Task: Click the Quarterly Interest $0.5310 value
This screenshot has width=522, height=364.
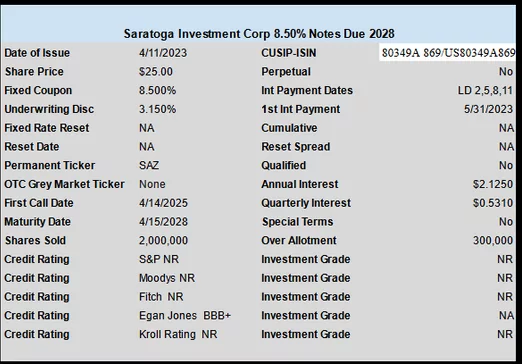Action: 493,203
